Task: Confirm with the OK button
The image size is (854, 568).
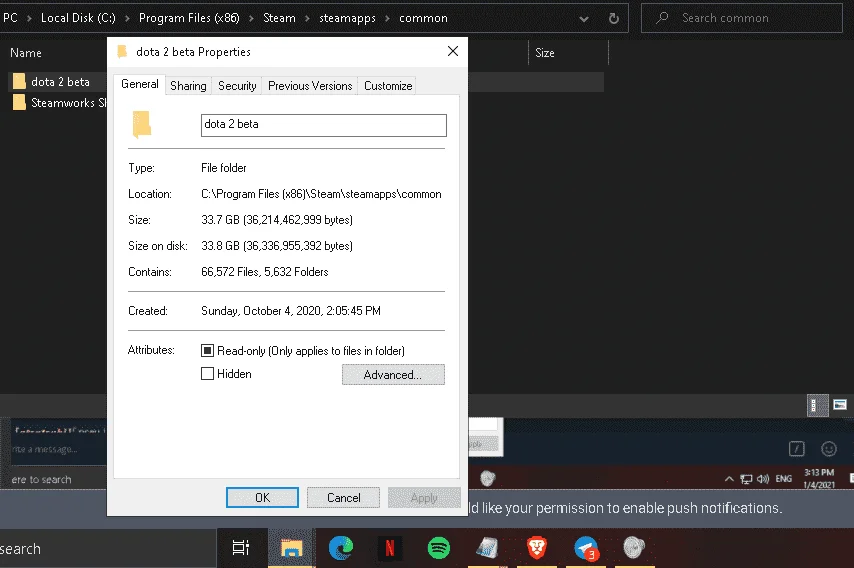Action: [262, 498]
